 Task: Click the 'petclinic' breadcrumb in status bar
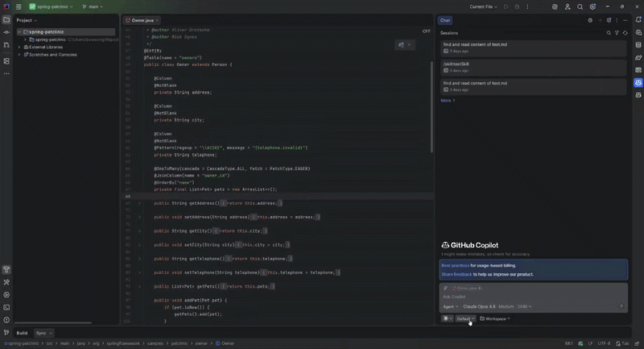[179, 343]
